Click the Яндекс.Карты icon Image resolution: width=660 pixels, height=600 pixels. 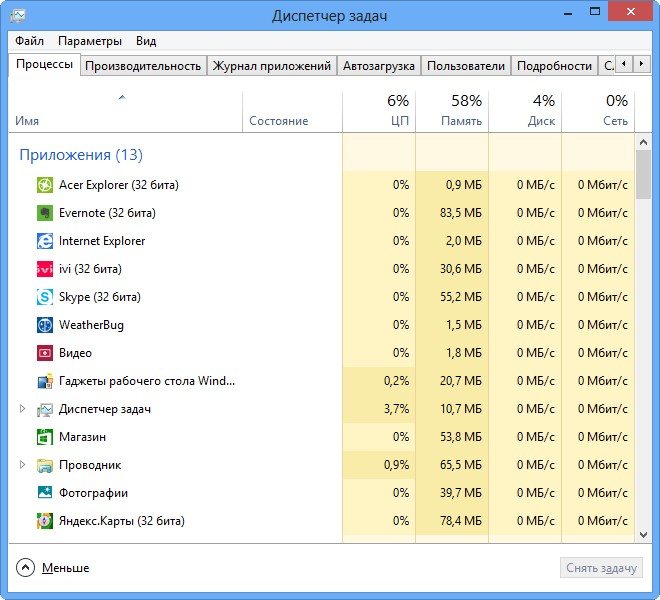point(45,521)
